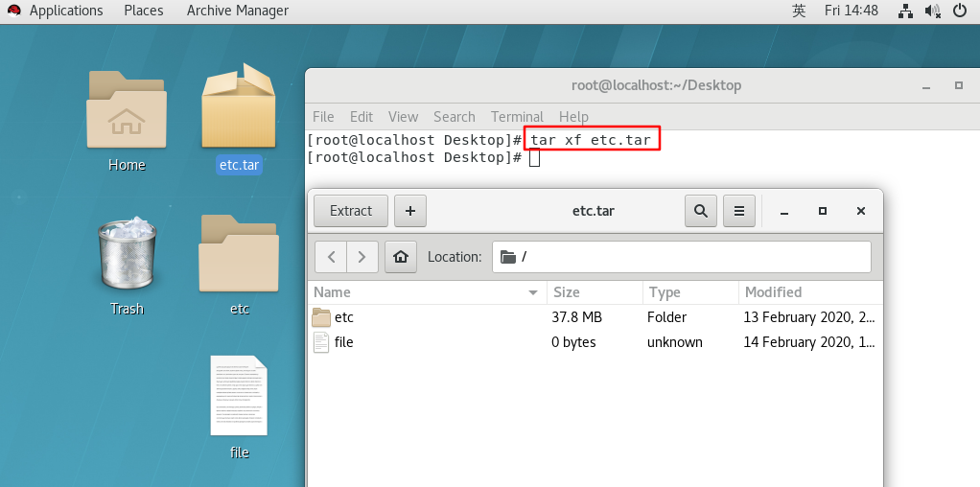
Task: Open the Home folder desktop icon
Action: point(127,110)
